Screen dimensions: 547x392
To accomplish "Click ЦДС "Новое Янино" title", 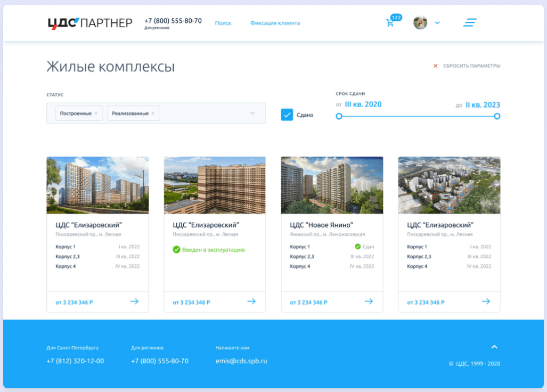I will click(321, 225).
